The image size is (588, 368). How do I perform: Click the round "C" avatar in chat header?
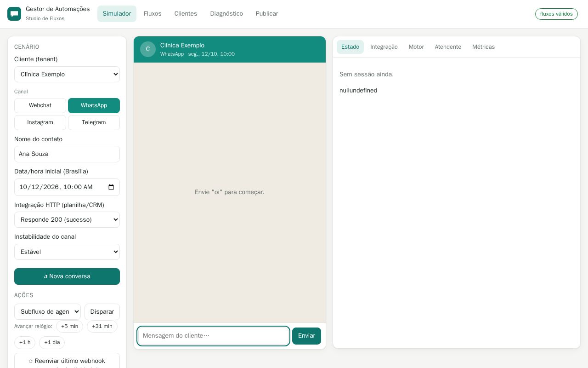click(148, 49)
